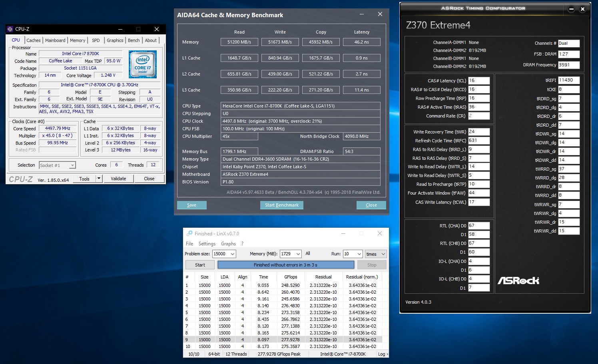This screenshot has width=598, height=364.
Task: Click the CAS# Latency (tCL) field
Action: click(x=479, y=81)
